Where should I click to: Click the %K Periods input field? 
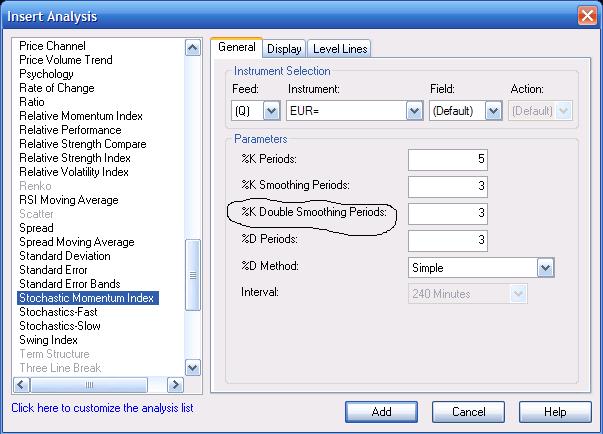point(448,160)
